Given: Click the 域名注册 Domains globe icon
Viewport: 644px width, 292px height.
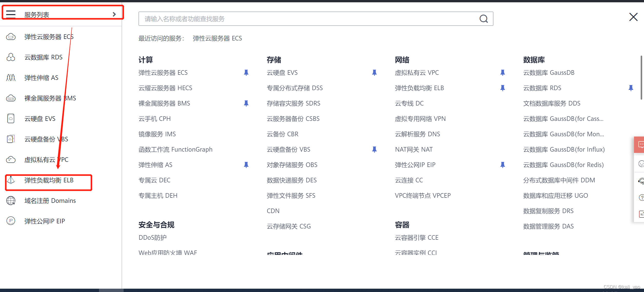Looking at the screenshot, I should [x=11, y=201].
